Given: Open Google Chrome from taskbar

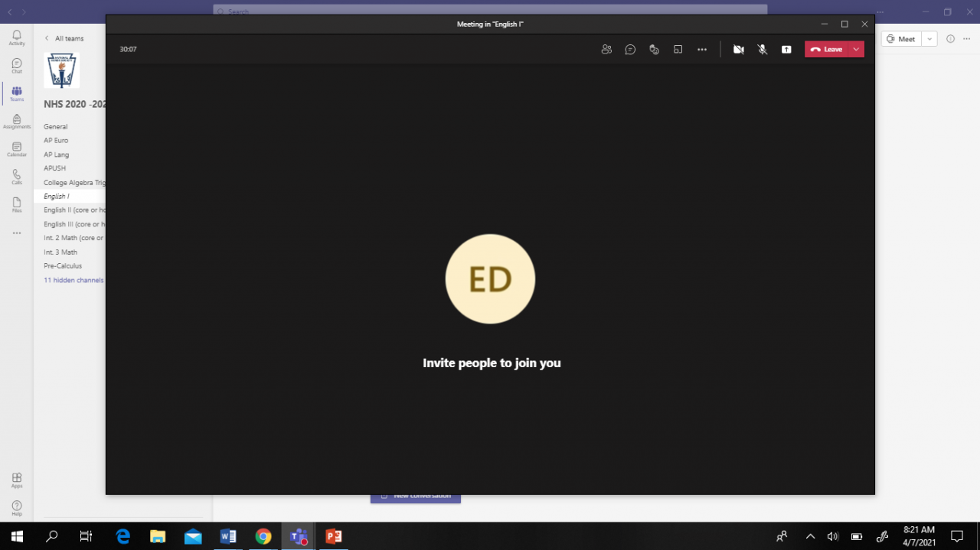Looking at the screenshot, I should pos(263,536).
